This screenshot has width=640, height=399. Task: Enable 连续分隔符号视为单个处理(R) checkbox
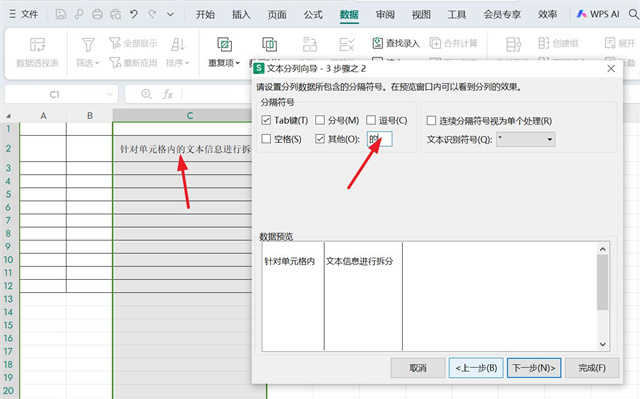[431, 121]
